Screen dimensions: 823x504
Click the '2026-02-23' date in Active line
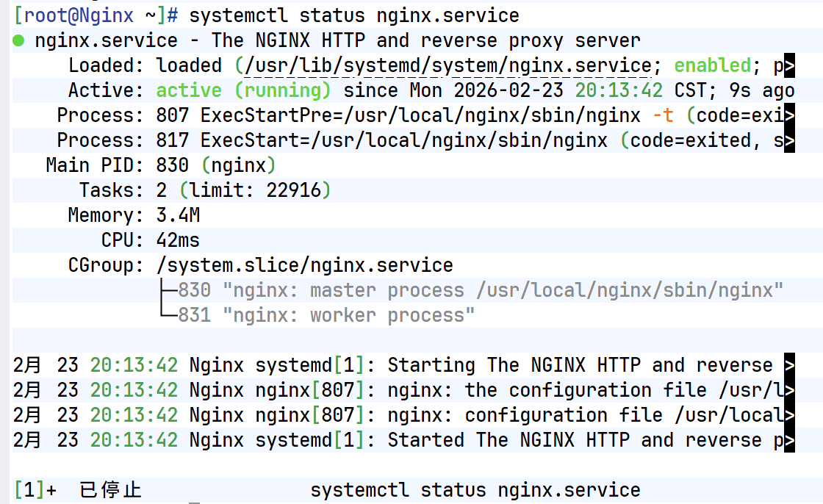[x=508, y=90]
